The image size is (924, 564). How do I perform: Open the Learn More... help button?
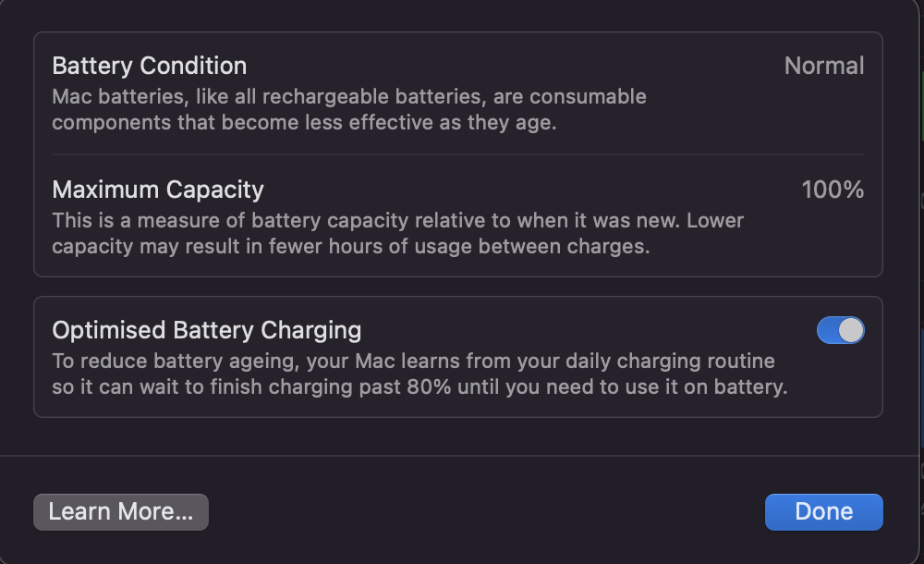(121, 511)
